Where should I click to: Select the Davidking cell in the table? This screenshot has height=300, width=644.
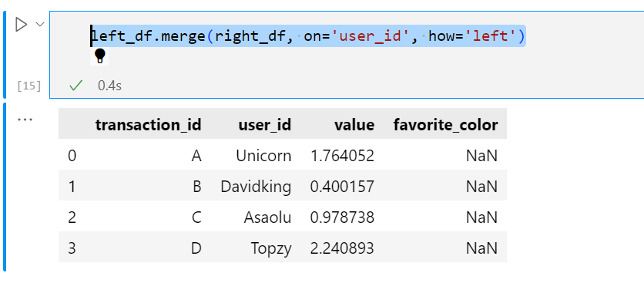256,187
